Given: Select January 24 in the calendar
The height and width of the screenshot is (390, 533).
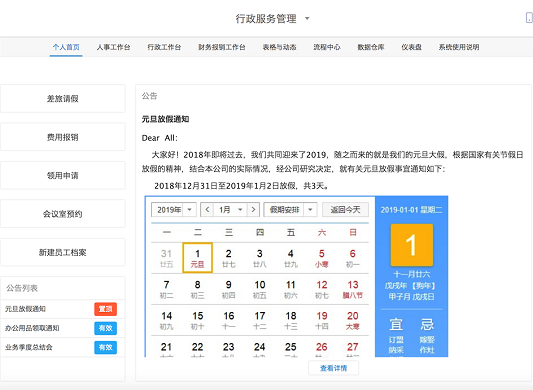Looking at the screenshot, I should pos(260,347).
